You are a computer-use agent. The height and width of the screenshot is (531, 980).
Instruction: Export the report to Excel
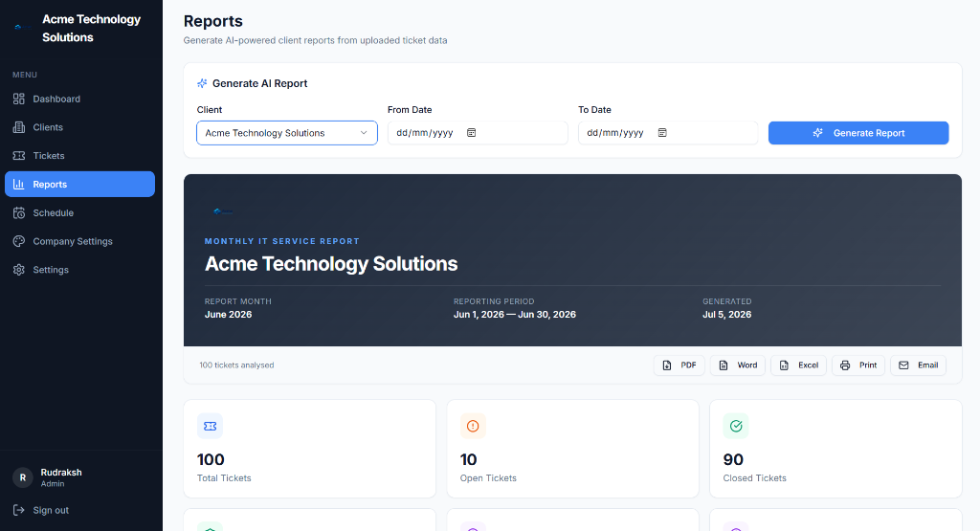799,365
